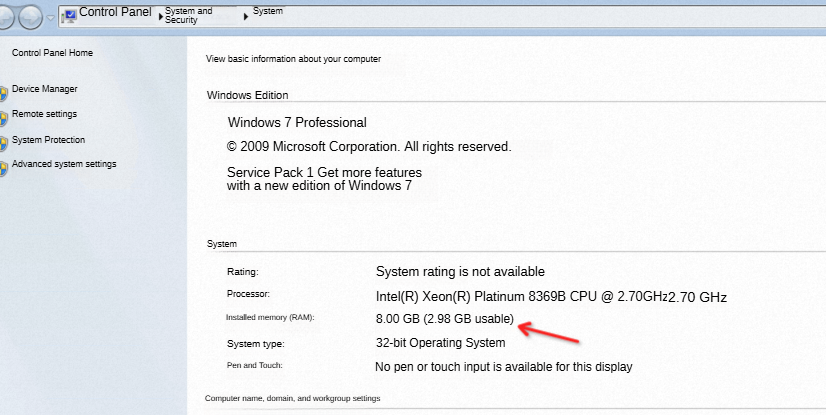Click 'System rating is not available' link
Viewport: 826px width, 415px height.
pos(460,272)
